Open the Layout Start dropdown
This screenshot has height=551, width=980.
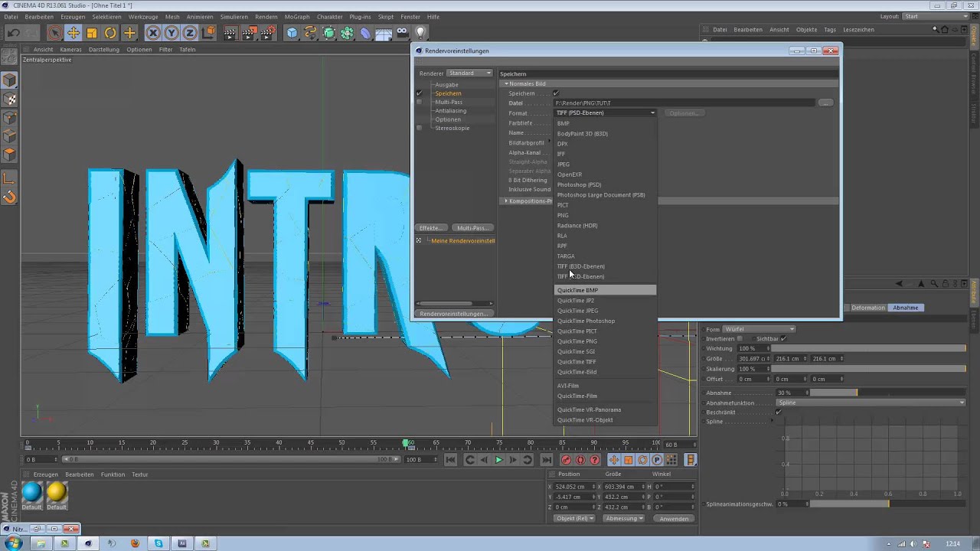point(936,16)
